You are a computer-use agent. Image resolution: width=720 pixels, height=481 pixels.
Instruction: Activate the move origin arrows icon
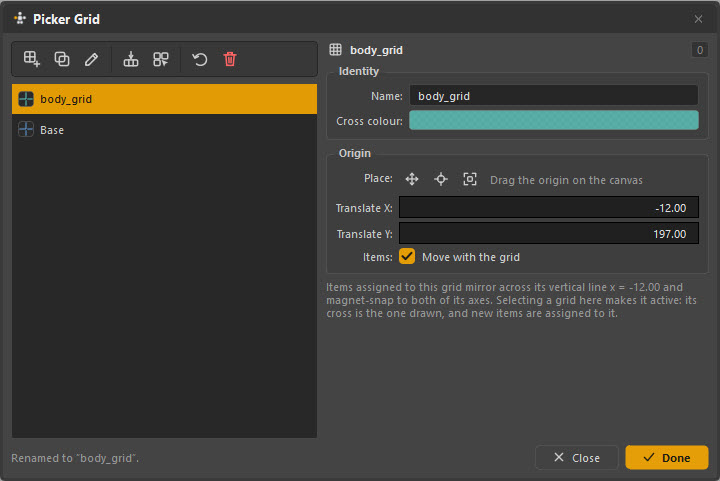point(412,179)
